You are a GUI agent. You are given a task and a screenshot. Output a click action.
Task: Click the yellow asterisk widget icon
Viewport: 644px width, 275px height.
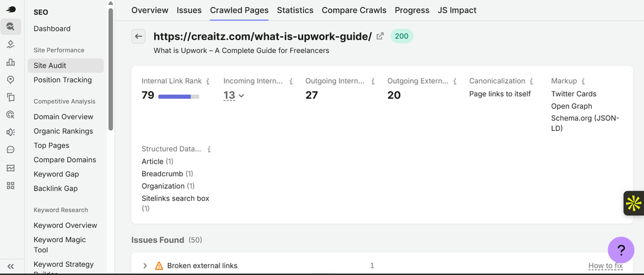tap(634, 203)
